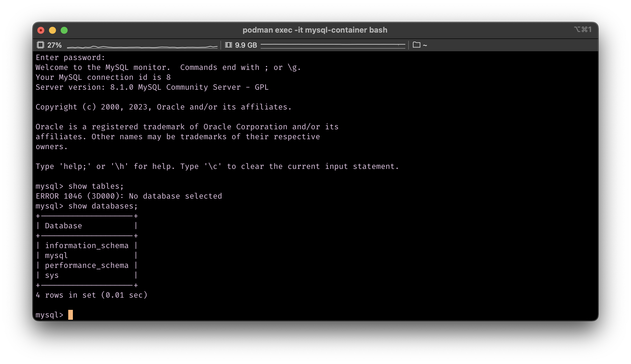
Task: Click 'information_schema' in the database list
Action: pyautogui.click(x=87, y=245)
